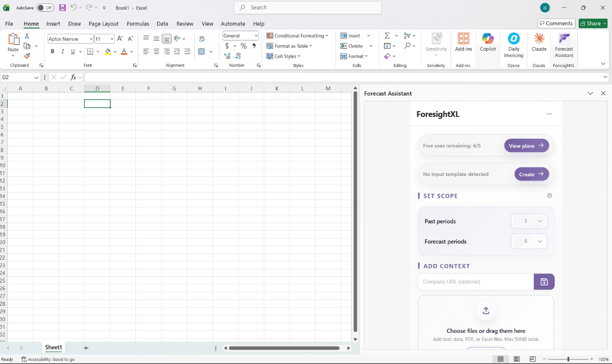Toggle AutoSave switch

tap(45, 8)
